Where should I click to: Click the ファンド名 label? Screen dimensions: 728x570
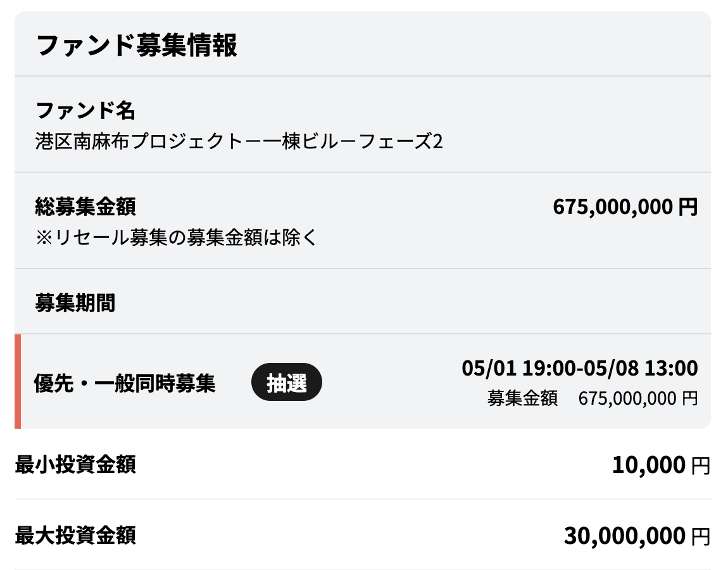85,111
